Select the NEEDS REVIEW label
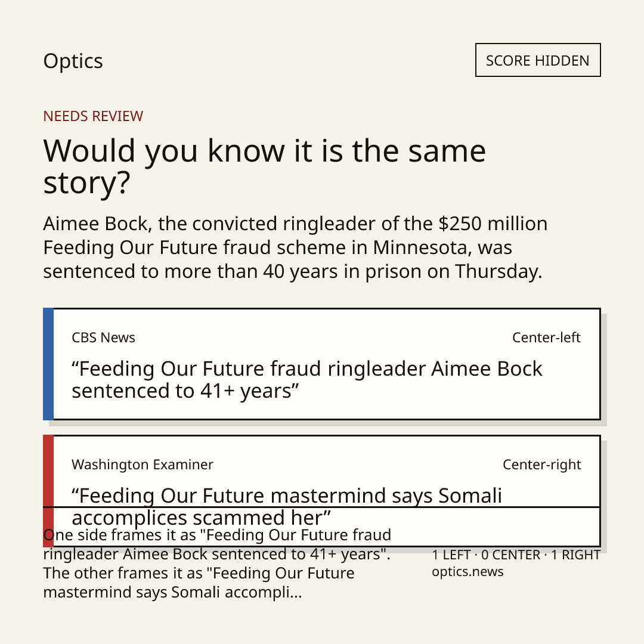This screenshot has height=644, width=644. tap(93, 116)
